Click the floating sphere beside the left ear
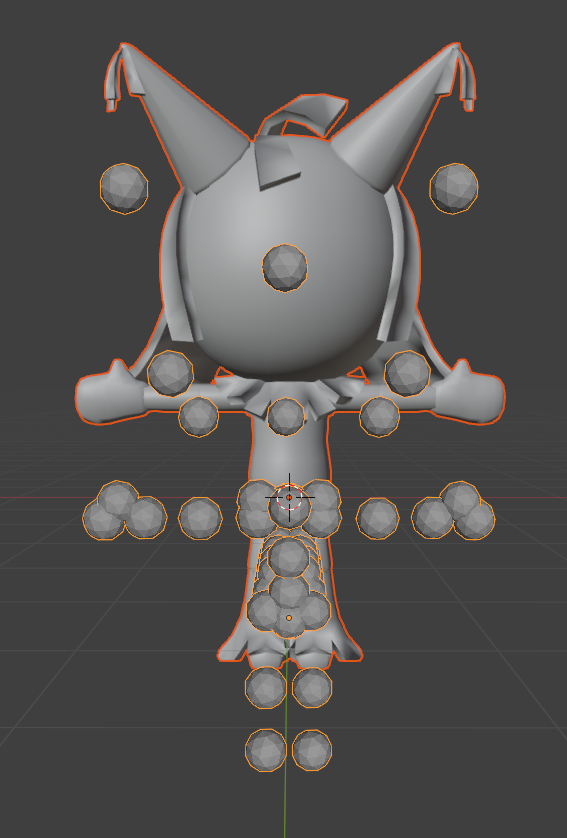The width and height of the screenshot is (567, 838). pos(124,189)
